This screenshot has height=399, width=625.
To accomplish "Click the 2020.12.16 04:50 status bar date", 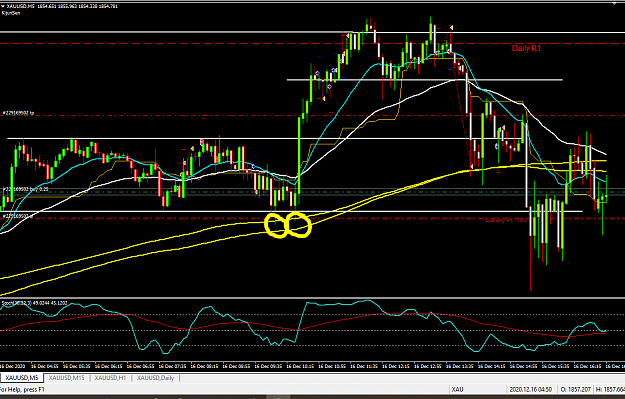I will pyautogui.click(x=530, y=389).
